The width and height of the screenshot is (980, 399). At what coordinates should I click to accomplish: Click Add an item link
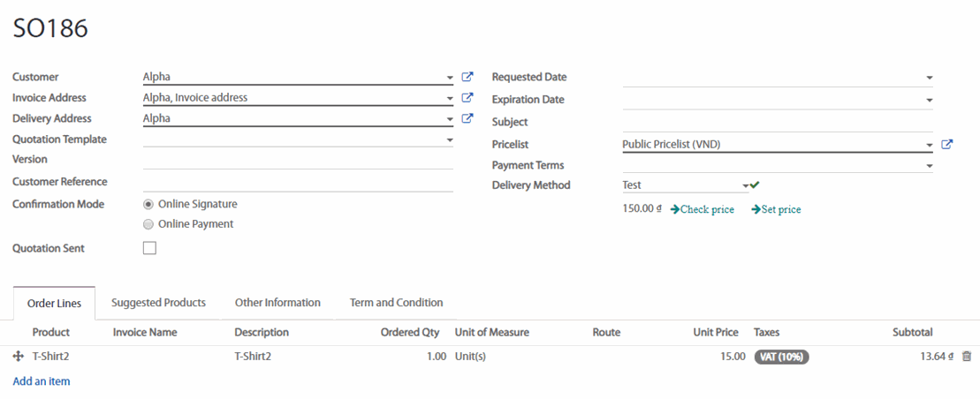coord(42,381)
